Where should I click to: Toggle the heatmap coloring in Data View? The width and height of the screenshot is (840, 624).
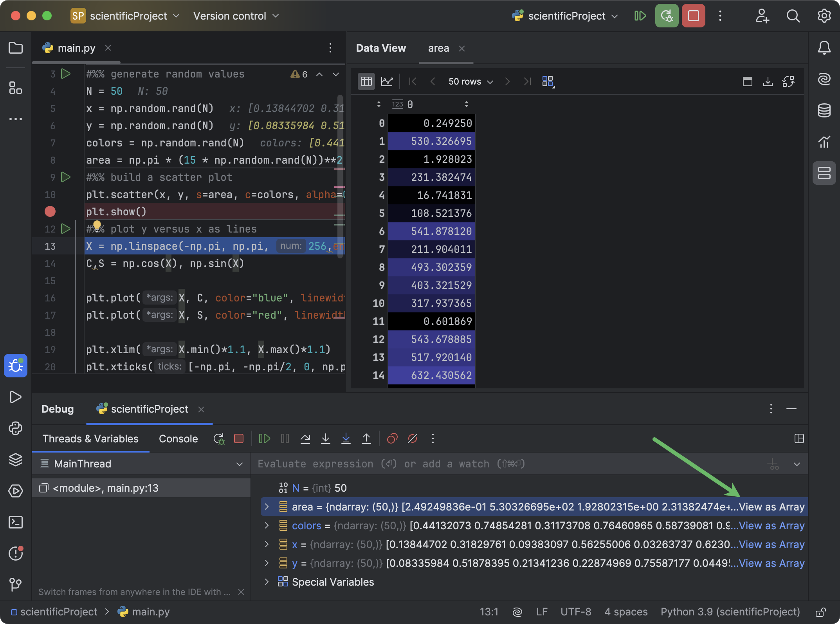click(548, 81)
